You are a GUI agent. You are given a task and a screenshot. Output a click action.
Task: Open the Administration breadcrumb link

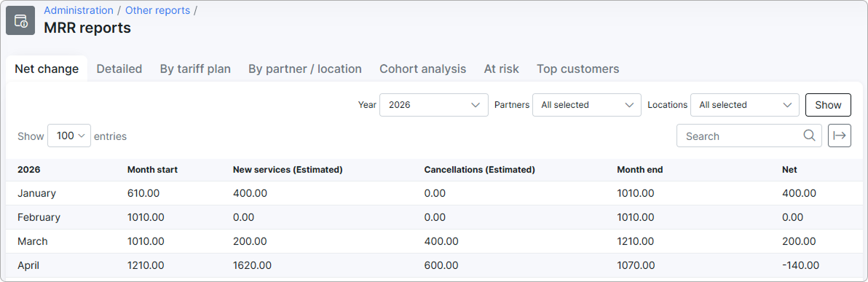(x=79, y=10)
